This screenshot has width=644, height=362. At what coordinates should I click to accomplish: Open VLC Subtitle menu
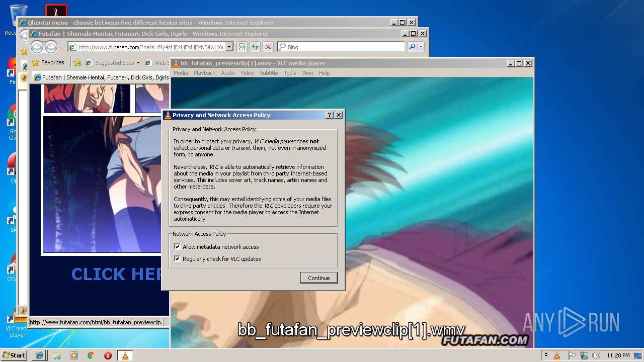(269, 73)
